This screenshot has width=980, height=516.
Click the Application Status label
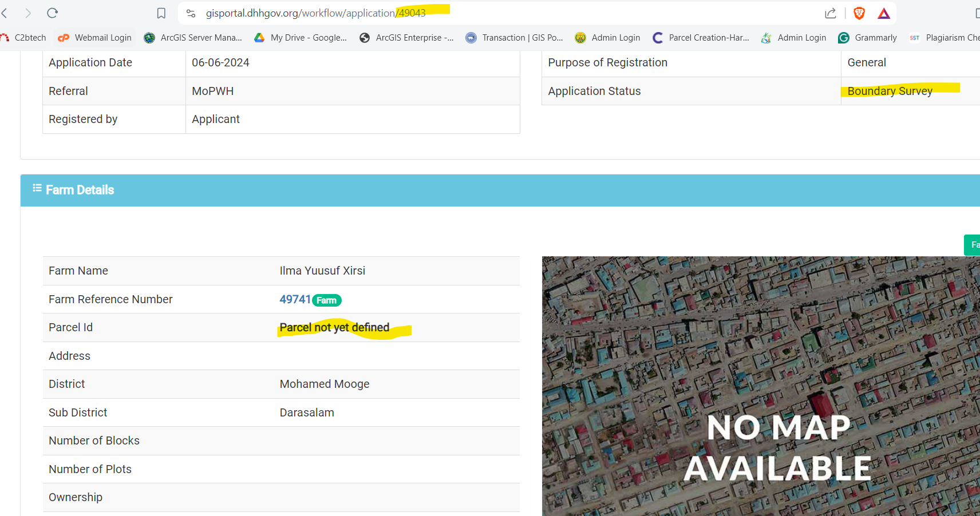(594, 91)
